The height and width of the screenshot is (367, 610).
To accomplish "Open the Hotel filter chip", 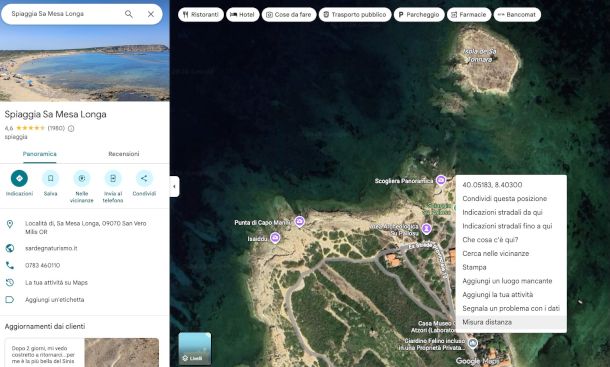I will pyautogui.click(x=242, y=15).
